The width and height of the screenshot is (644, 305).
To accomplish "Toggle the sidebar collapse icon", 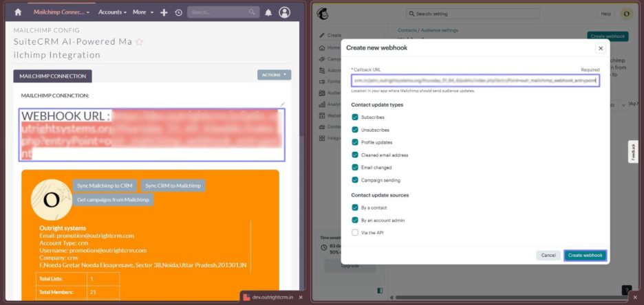I will [x=380, y=291].
